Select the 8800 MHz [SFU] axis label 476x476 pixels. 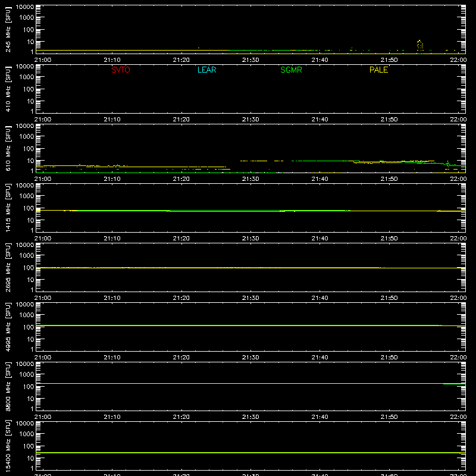(8, 386)
